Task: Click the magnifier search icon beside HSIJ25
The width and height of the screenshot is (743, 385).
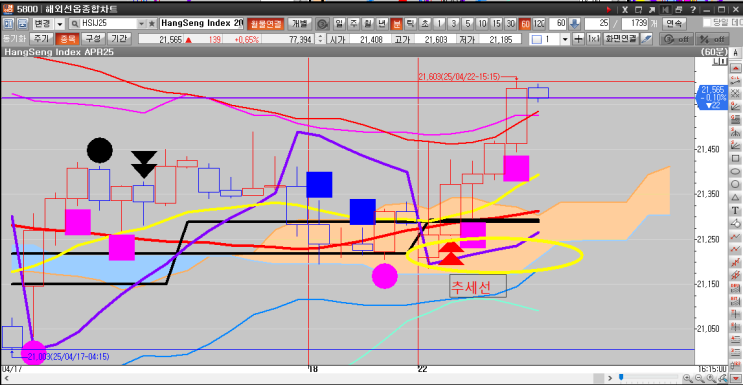Action: 74,23
